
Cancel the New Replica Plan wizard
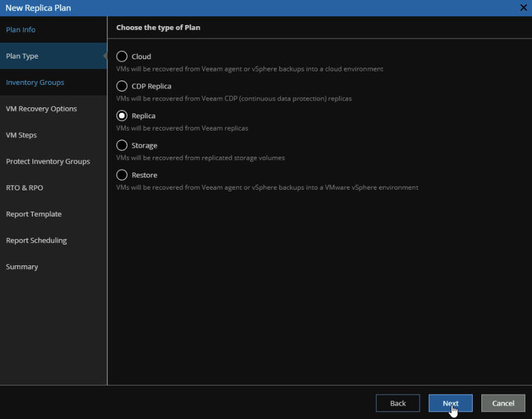(503, 403)
